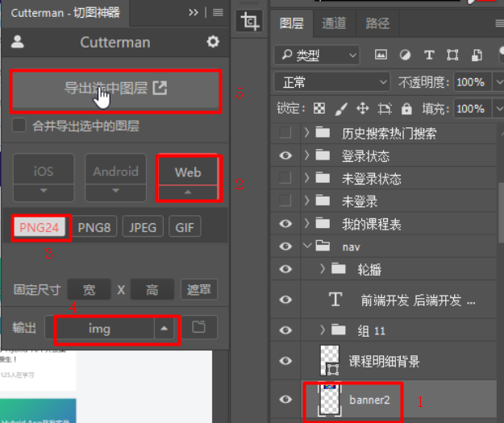The width and height of the screenshot is (504, 423).
Task: Filter layers by text type icon
Action: tap(429, 55)
